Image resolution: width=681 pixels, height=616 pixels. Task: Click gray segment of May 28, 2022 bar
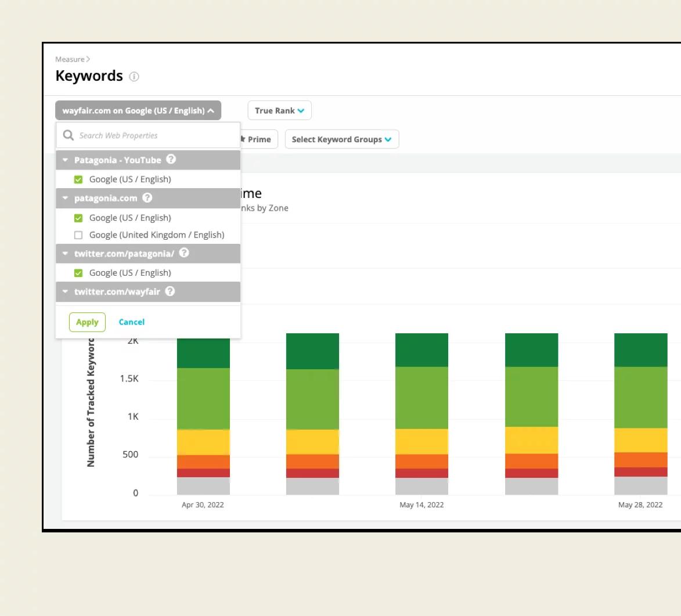640,486
